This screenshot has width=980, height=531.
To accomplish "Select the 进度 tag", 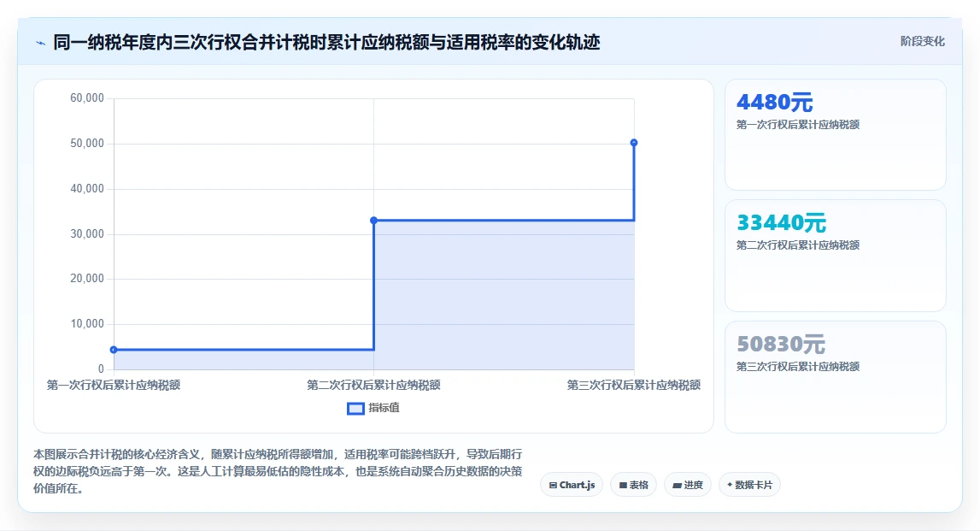I will [688, 485].
